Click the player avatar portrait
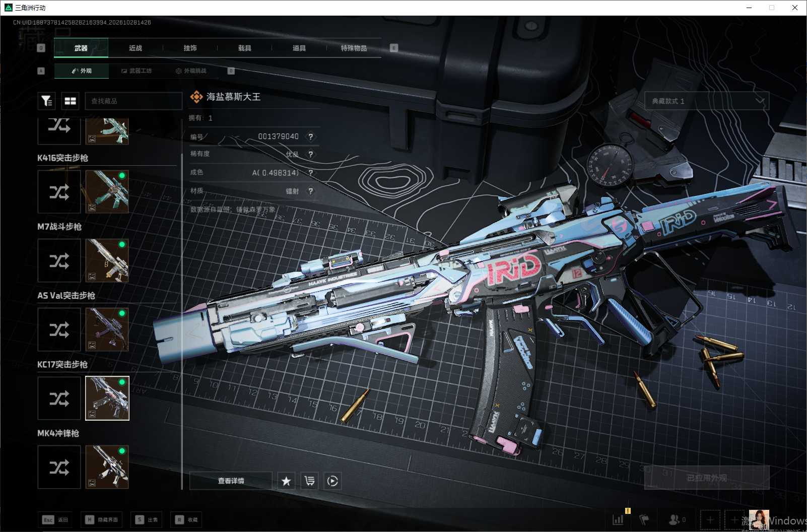807x532 pixels. pos(759,519)
